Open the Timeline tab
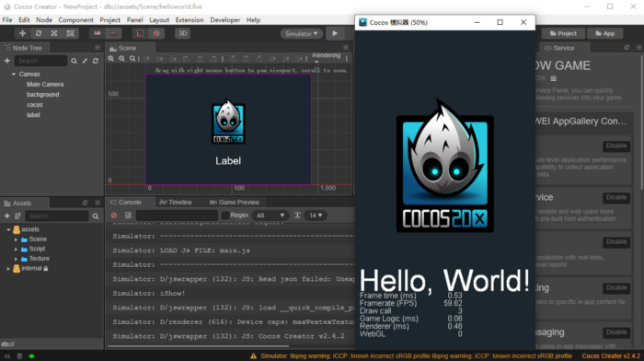 pyautogui.click(x=176, y=203)
